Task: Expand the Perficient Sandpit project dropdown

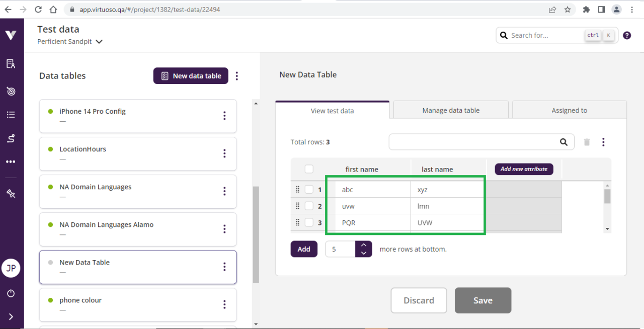Action: click(x=99, y=42)
